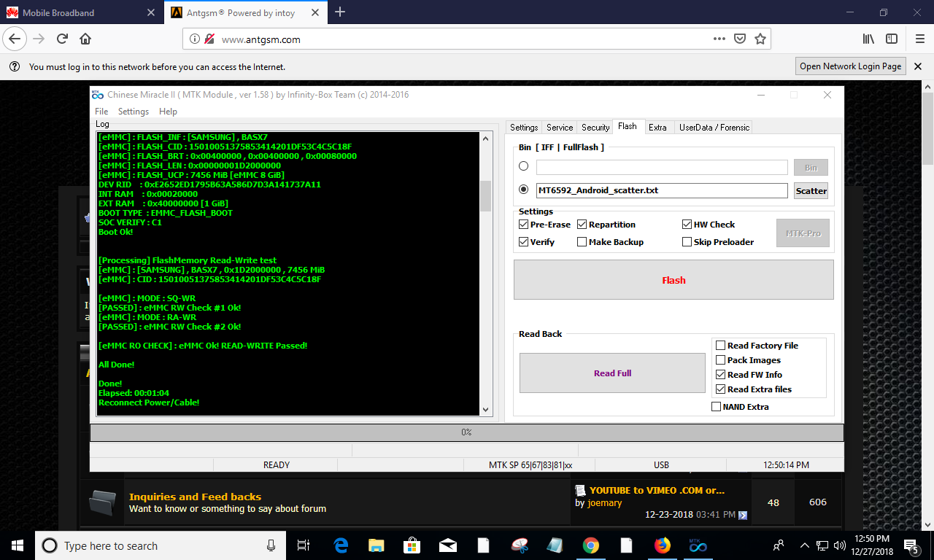Switch to the MTK infinity app in the taskbar
Viewport: 934px width, 560px height.
coord(698,545)
